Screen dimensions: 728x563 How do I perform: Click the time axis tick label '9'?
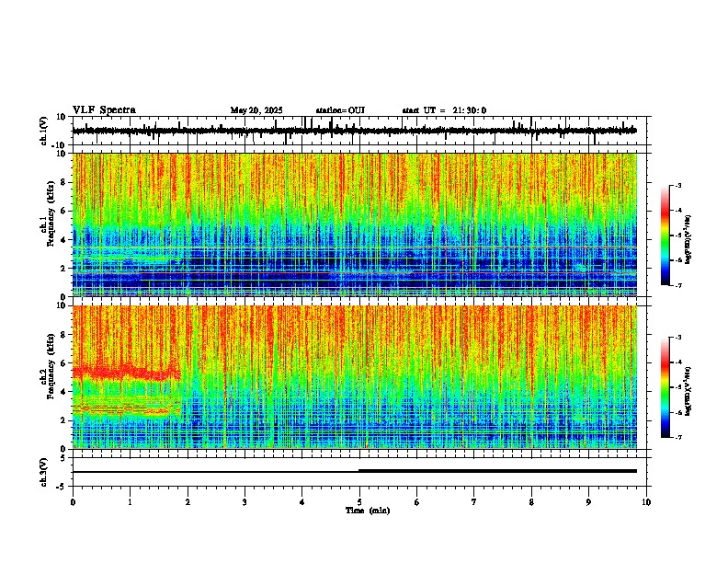(588, 502)
